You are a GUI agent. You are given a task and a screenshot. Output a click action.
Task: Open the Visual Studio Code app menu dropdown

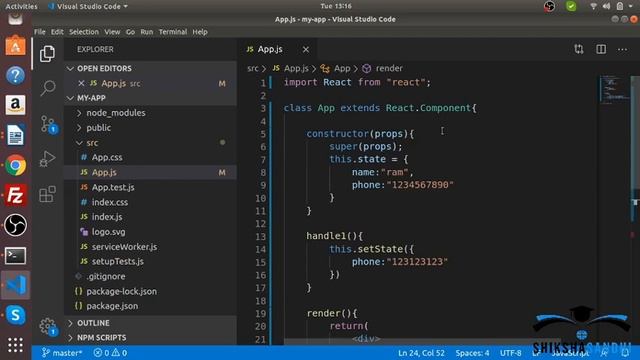88,6
